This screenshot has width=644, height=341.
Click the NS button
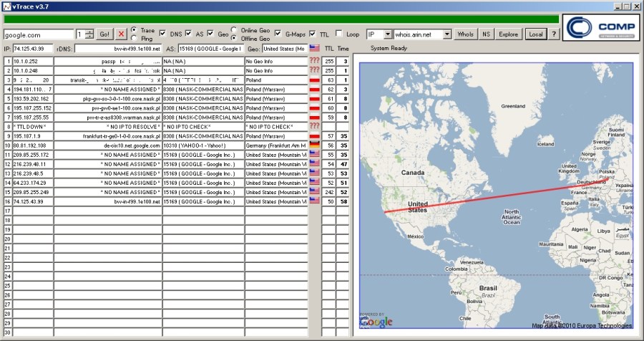pos(487,34)
